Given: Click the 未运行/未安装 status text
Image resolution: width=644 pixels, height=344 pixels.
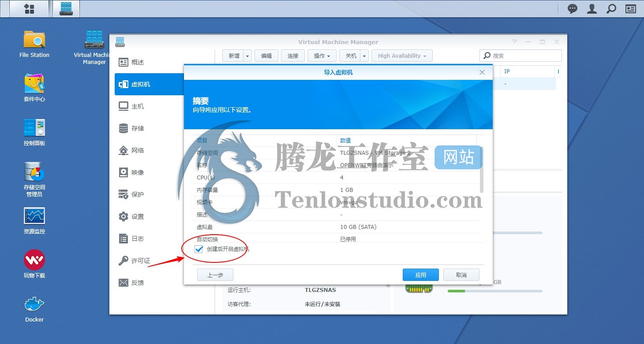Looking at the screenshot, I should pos(322,304).
